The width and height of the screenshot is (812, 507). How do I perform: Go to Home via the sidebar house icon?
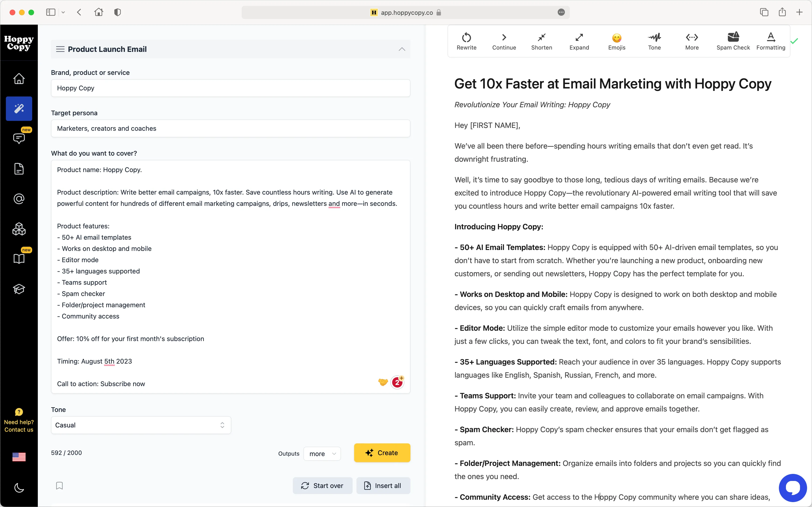[19, 78]
